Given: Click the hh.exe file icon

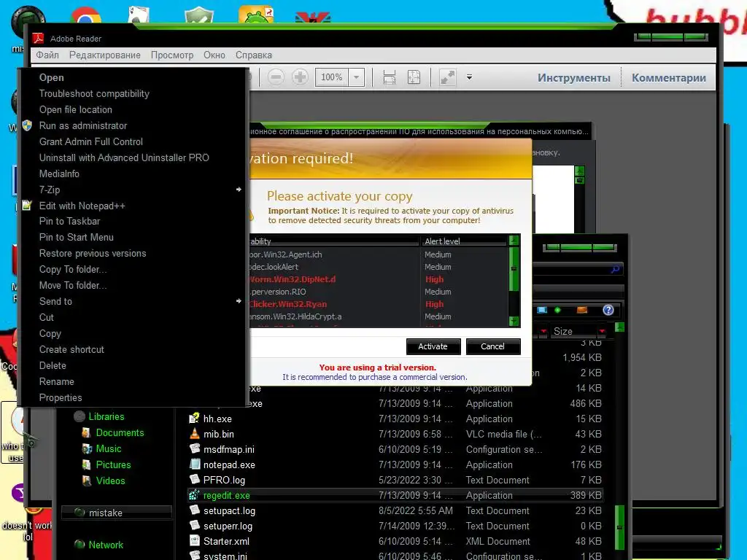Looking at the screenshot, I should [x=194, y=419].
